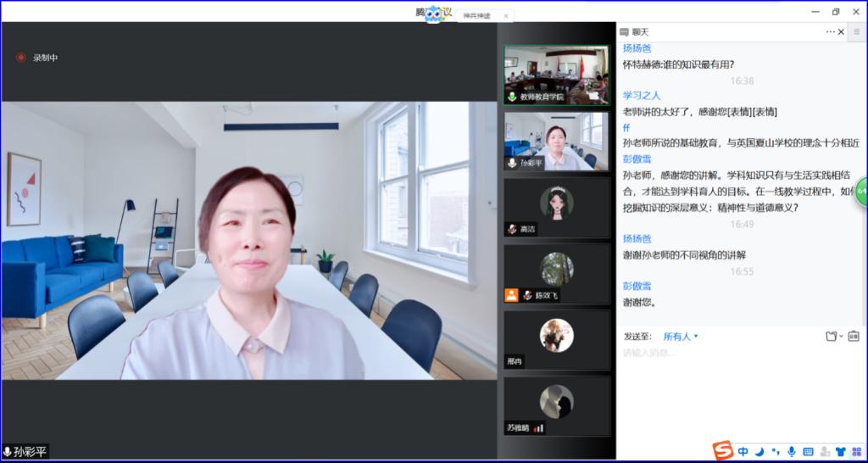This screenshot has height=463, width=868.
Task: Click the owl mascot icon at top
Action: (x=433, y=14)
